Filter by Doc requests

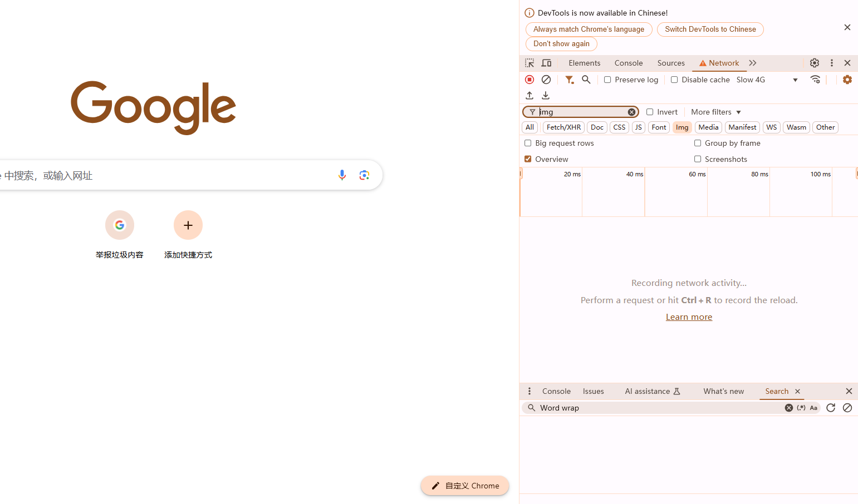[597, 127]
